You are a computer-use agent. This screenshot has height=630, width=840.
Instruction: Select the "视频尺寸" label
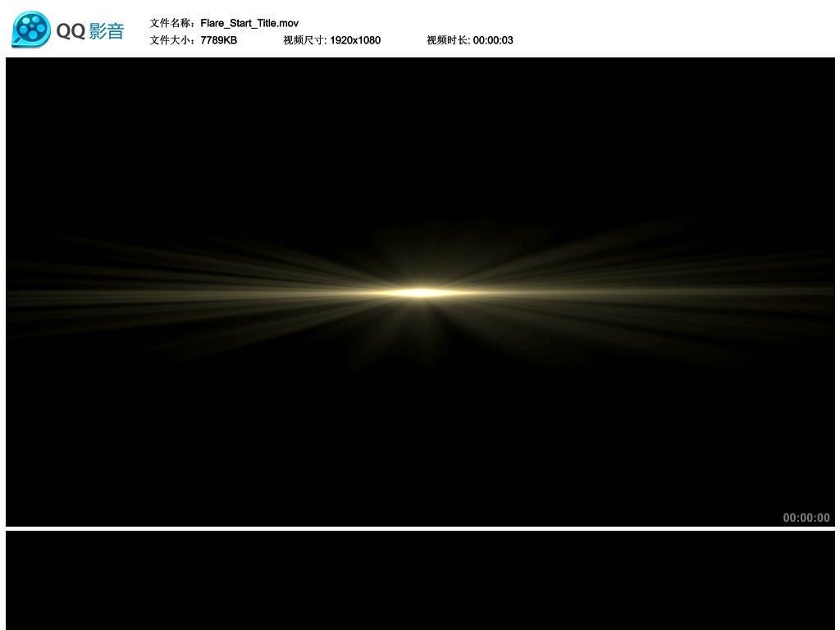click(304, 40)
